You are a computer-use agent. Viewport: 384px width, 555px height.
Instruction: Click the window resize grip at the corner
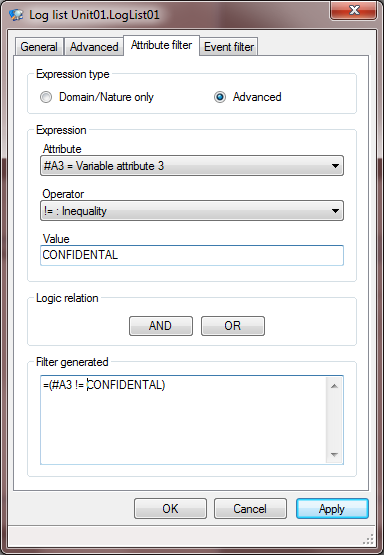[368, 539]
